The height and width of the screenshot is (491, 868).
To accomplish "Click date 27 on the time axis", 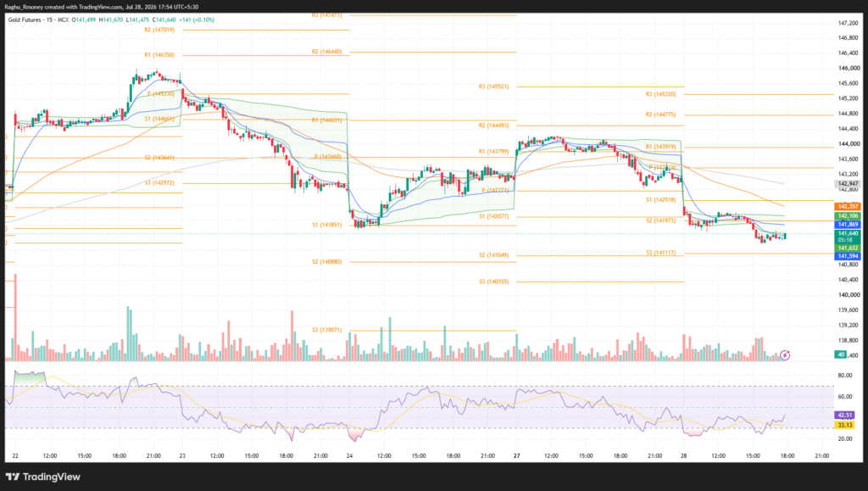I will click(516, 456).
